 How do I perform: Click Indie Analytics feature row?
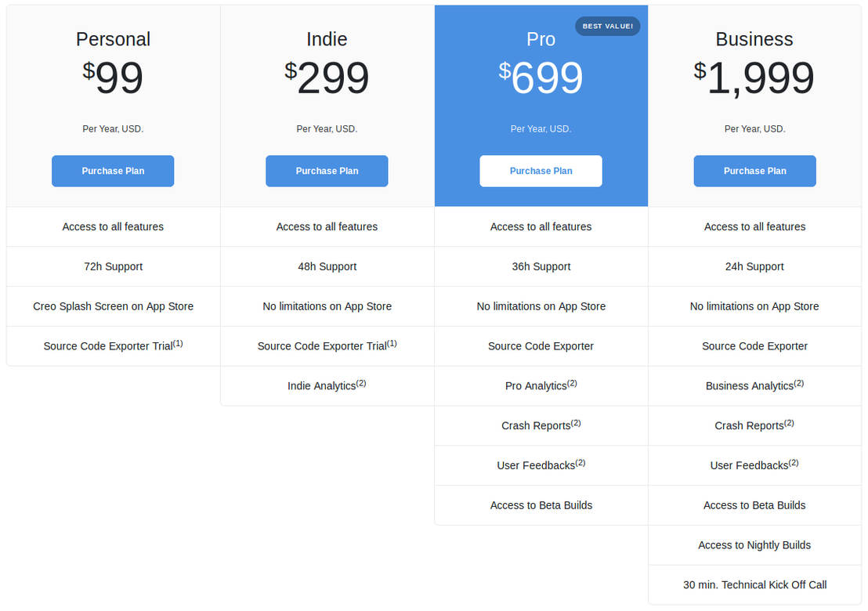(x=327, y=385)
